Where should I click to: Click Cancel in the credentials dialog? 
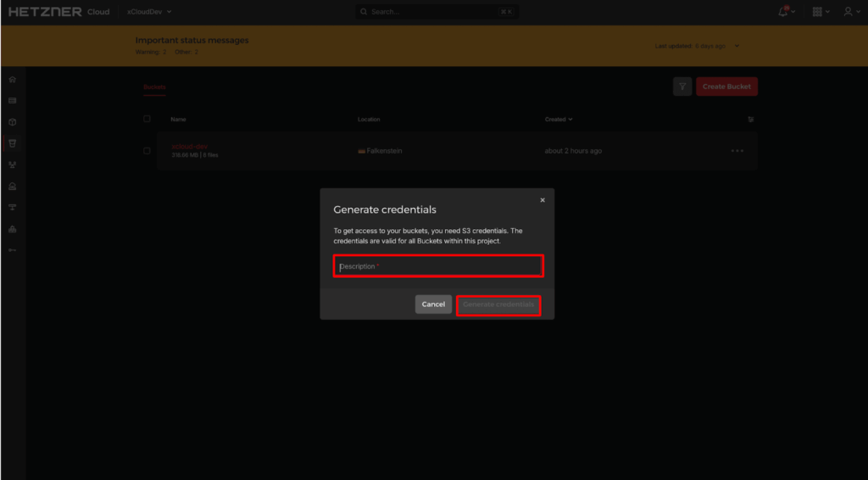(x=433, y=304)
